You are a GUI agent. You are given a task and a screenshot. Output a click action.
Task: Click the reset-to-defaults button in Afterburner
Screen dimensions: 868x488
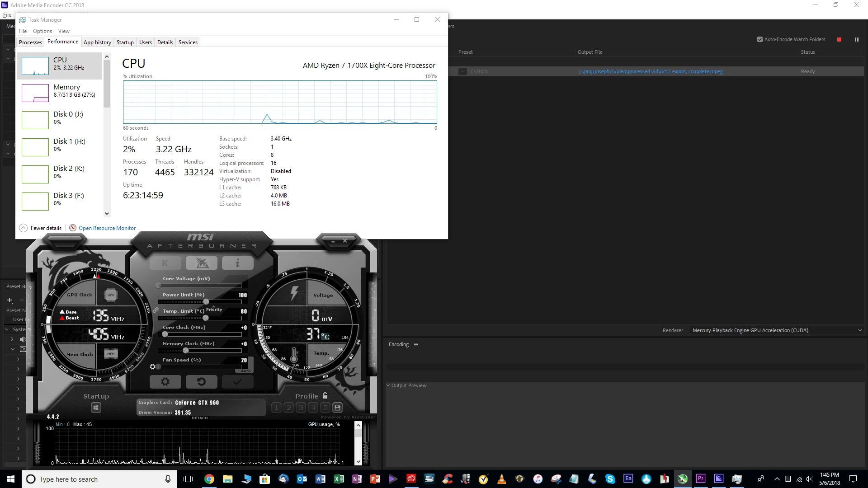(201, 382)
